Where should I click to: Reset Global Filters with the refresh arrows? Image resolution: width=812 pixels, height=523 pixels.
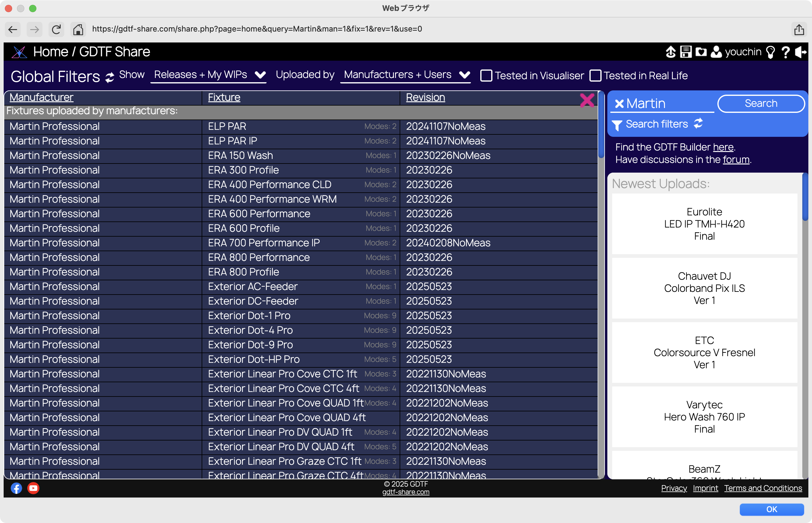point(109,77)
